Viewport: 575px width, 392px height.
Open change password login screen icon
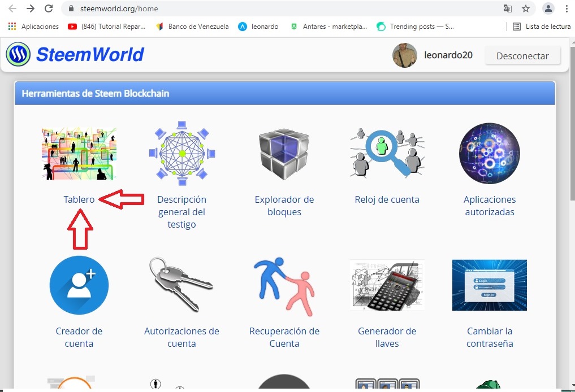[490, 285]
